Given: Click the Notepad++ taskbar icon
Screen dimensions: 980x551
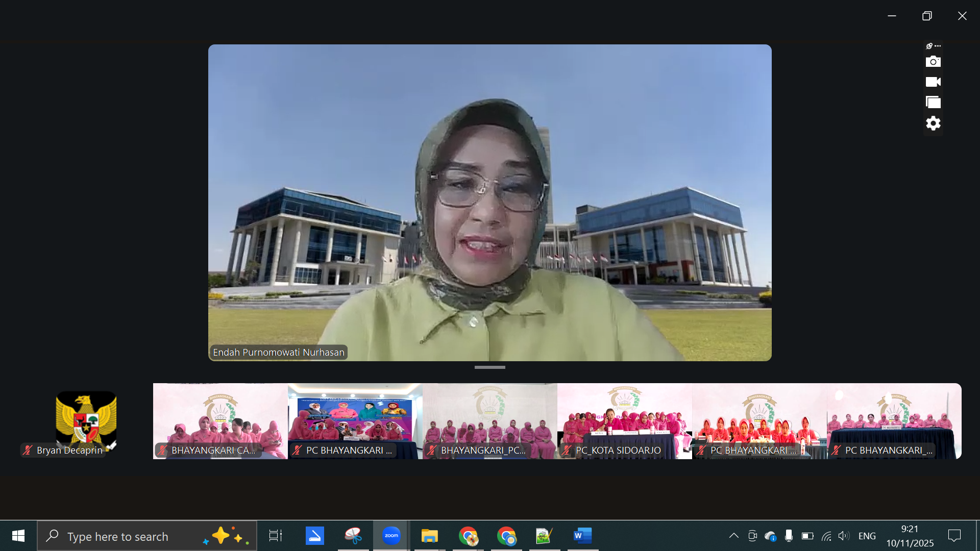Looking at the screenshot, I should (544, 536).
